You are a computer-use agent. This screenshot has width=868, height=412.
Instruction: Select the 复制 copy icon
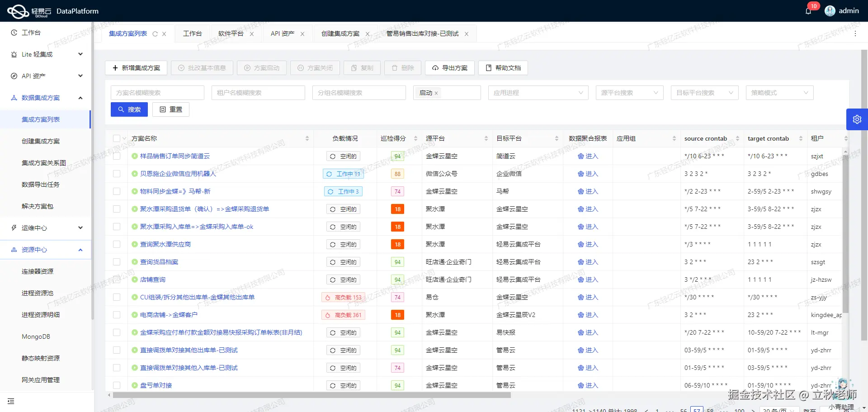click(354, 68)
